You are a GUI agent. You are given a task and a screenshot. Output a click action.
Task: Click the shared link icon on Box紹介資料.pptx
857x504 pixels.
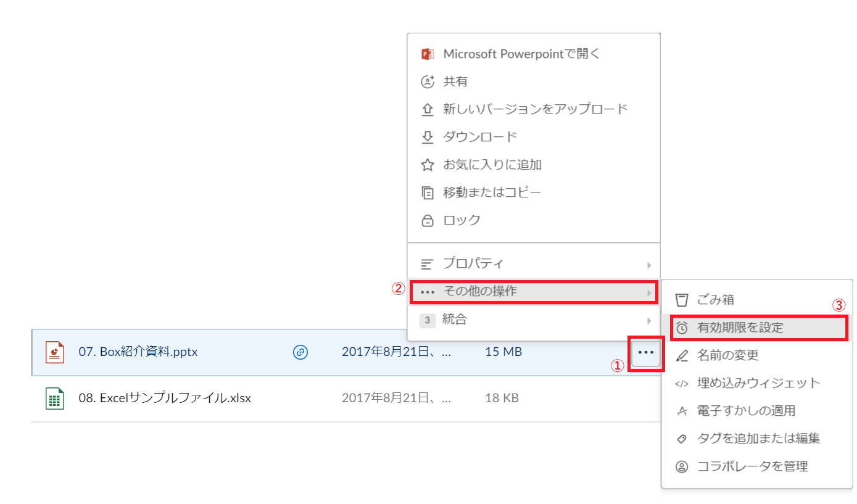click(x=300, y=352)
